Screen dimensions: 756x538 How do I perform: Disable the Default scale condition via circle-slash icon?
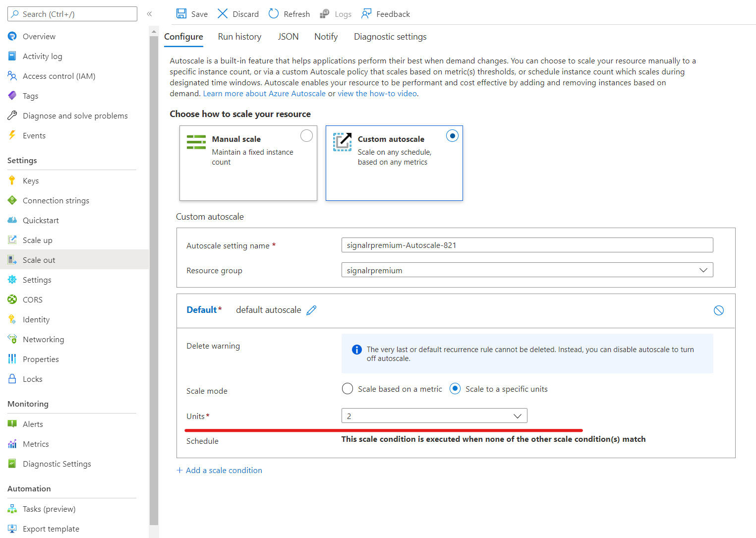(719, 310)
